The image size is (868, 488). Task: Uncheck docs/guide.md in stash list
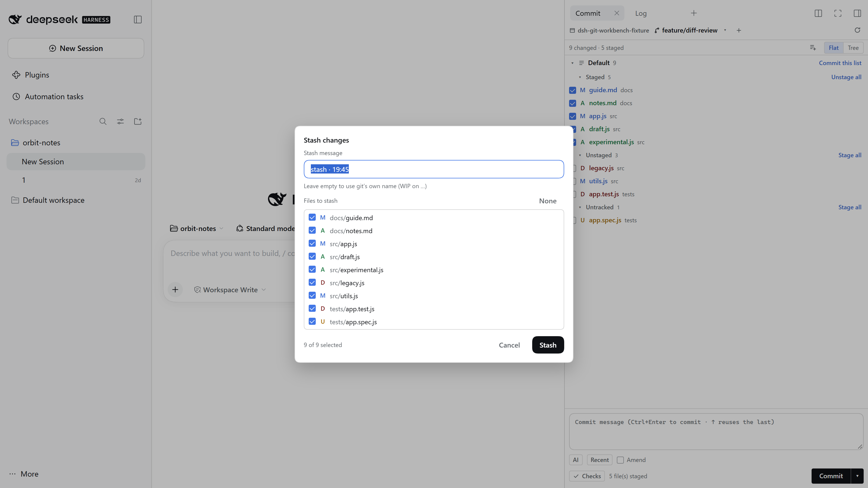[312, 217]
